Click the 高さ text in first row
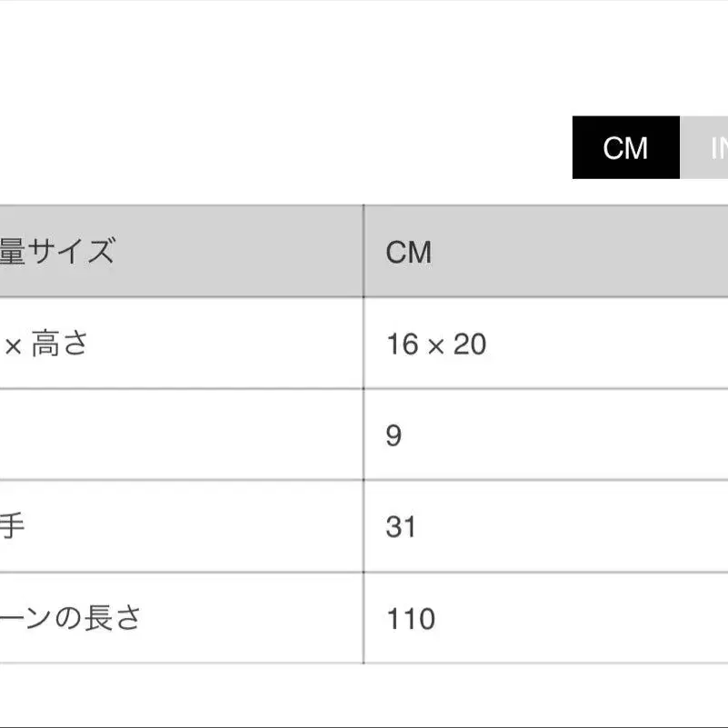The height and width of the screenshot is (728, 728). pos(59,344)
